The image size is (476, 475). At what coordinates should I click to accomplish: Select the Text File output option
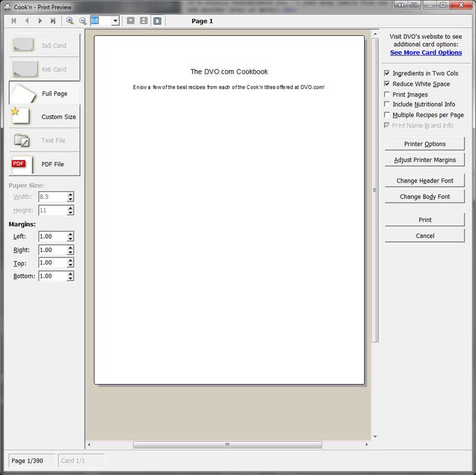point(44,140)
